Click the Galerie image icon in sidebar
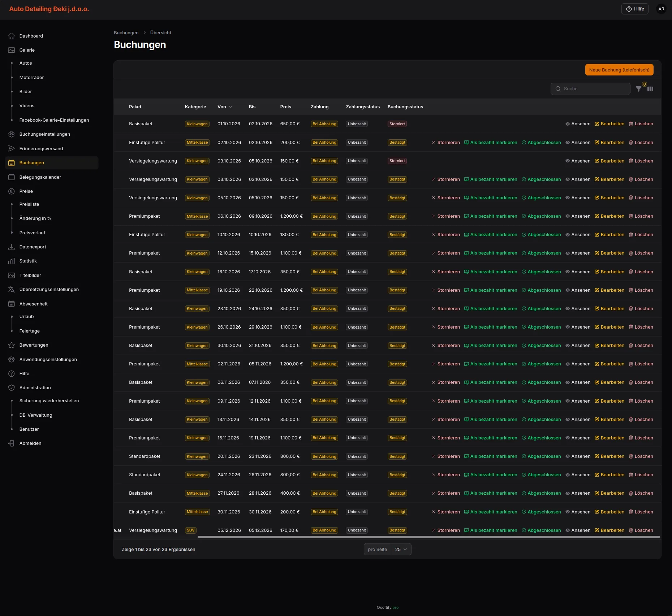 [12, 50]
